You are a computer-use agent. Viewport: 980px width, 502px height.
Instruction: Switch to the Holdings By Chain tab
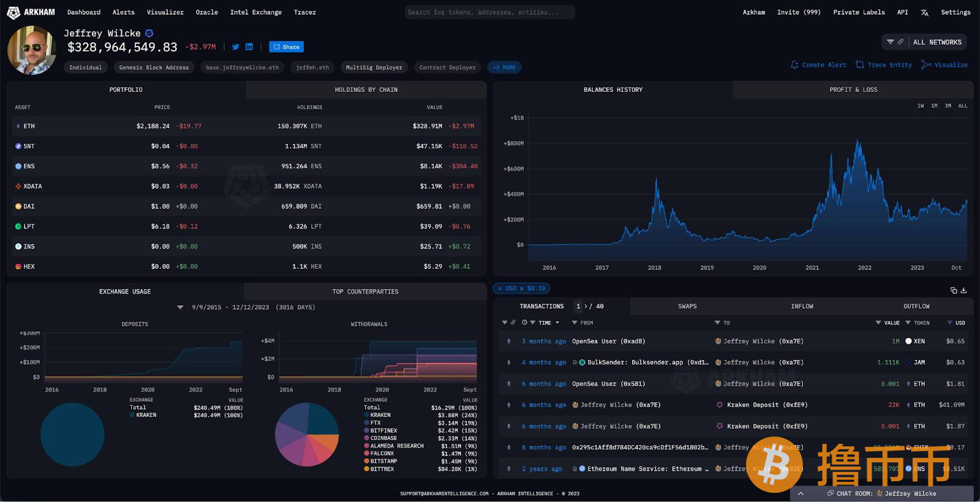tap(366, 90)
